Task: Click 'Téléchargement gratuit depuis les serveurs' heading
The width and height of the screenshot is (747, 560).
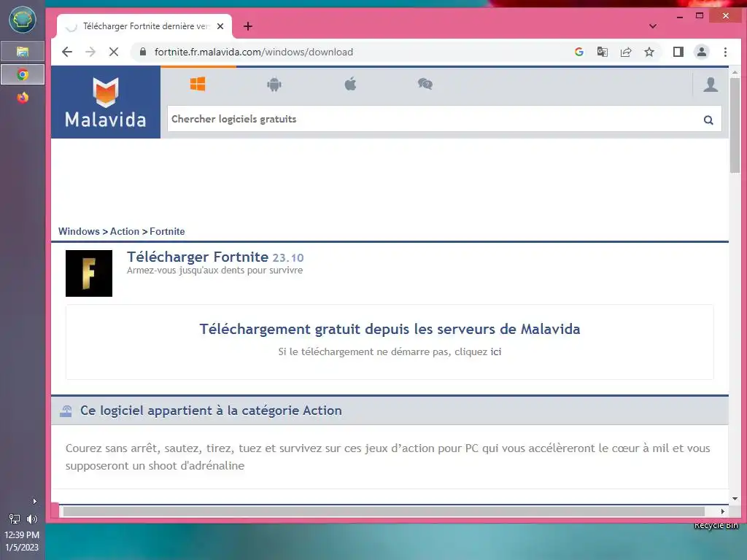Action: click(x=390, y=329)
